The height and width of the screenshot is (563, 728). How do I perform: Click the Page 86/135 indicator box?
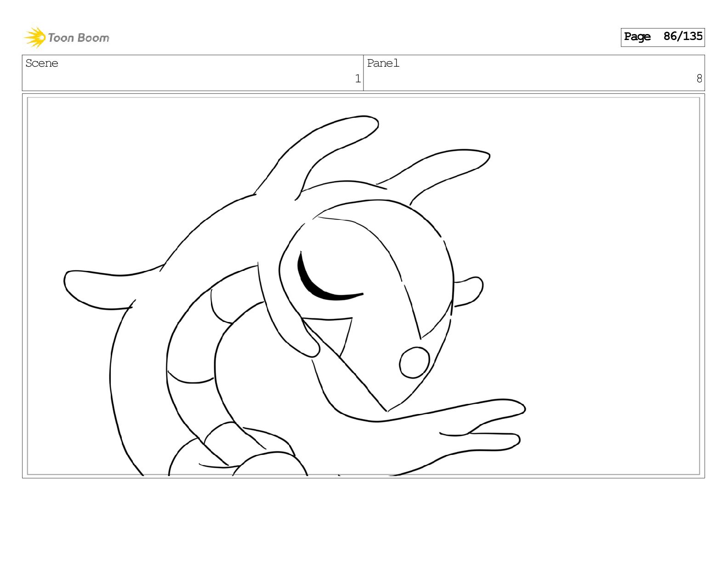pyautogui.click(x=662, y=37)
